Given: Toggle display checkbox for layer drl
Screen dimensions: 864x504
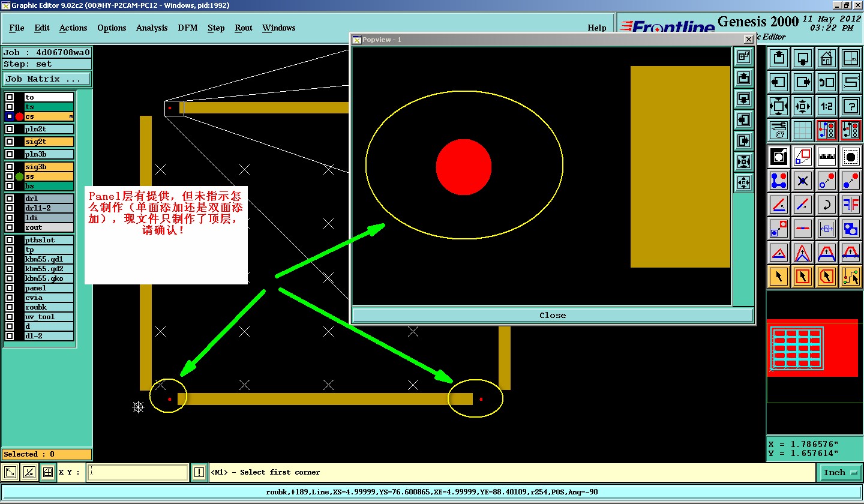Looking at the screenshot, I should click(x=10, y=199).
